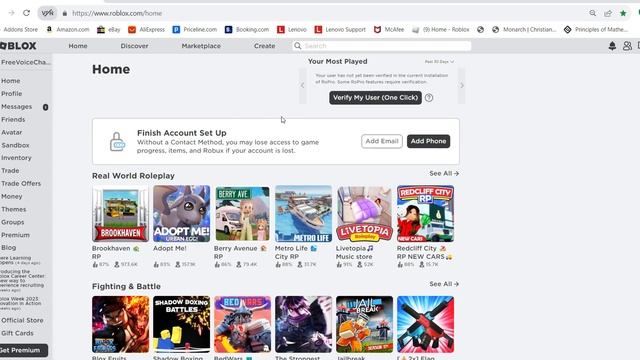Open the Home tab in top navigation

click(x=78, y=46)
